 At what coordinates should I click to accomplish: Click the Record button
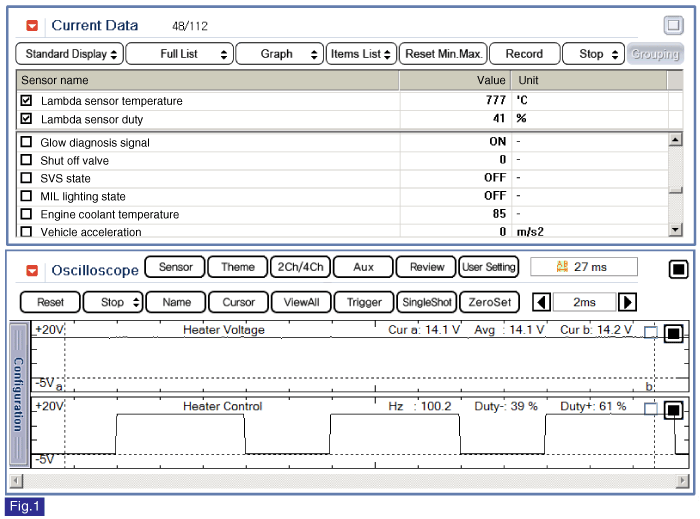click(525, 54)
